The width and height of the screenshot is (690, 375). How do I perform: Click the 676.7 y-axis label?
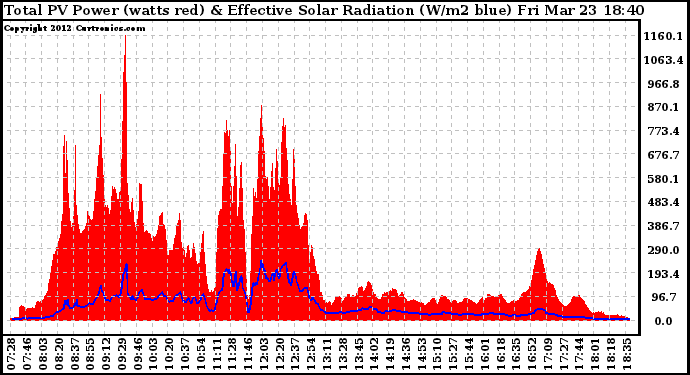click(x=663, y=155)
